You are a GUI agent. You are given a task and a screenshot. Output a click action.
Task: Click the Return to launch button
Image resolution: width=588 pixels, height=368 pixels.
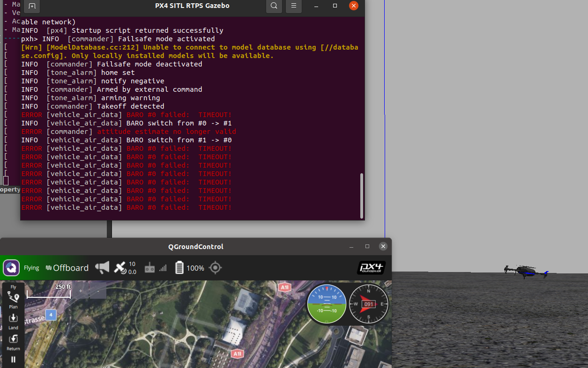point(13,342)
